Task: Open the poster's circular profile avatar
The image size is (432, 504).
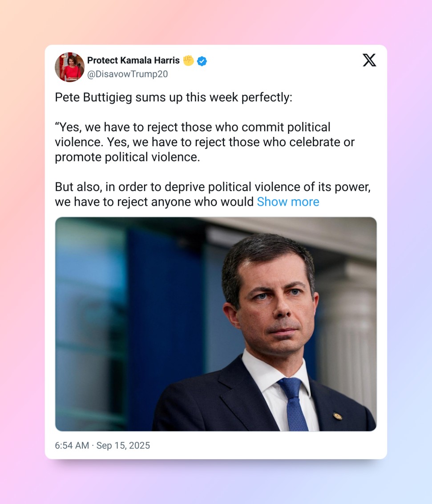Action: tap(69, 67)
